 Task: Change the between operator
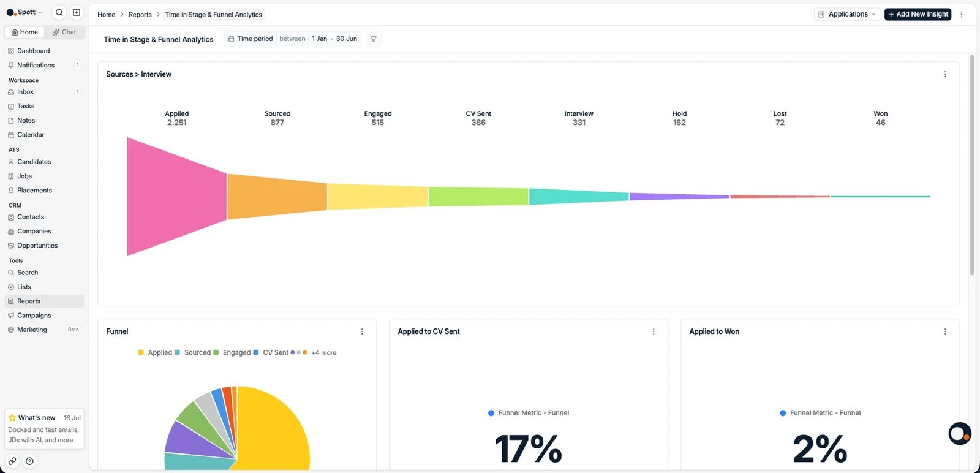coord(292,39)
